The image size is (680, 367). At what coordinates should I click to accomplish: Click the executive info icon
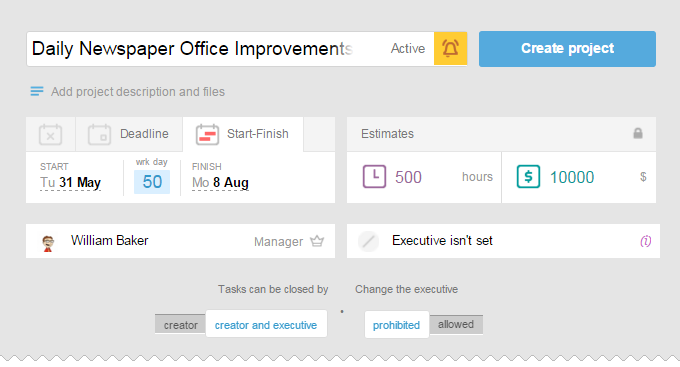coord(645,241)
